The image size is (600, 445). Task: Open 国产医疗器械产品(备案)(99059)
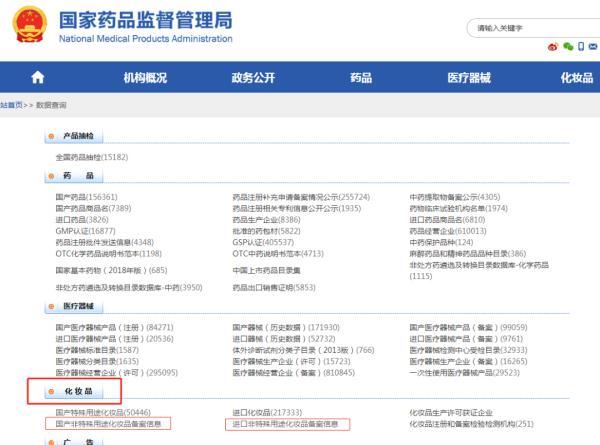[468, 328]
